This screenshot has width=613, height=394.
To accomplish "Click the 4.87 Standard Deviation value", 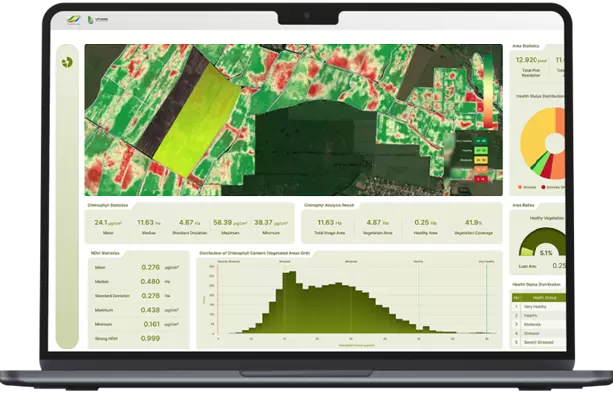I will click(x=190, y=222).
